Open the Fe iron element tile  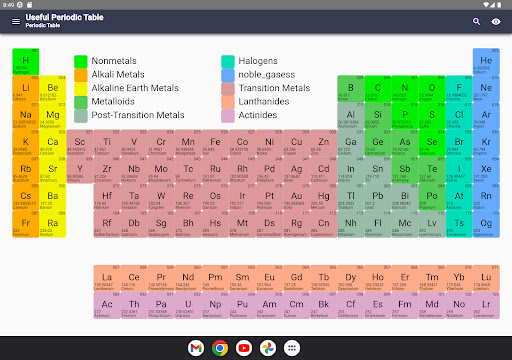tap(215, 143)
